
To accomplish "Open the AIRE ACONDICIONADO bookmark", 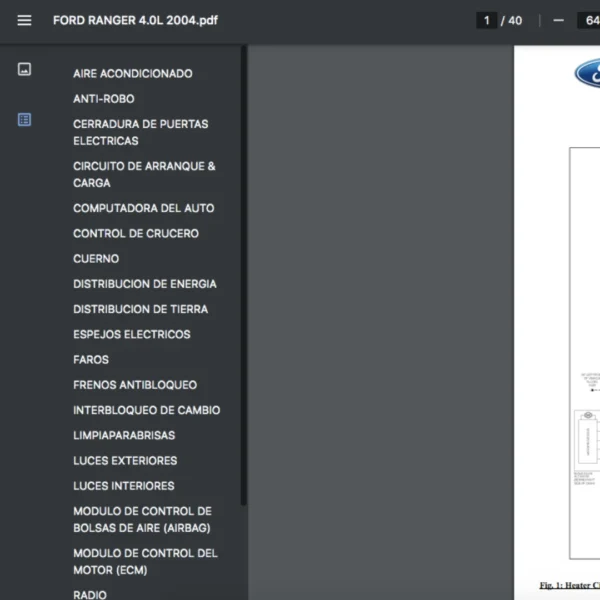I will 133,73.
